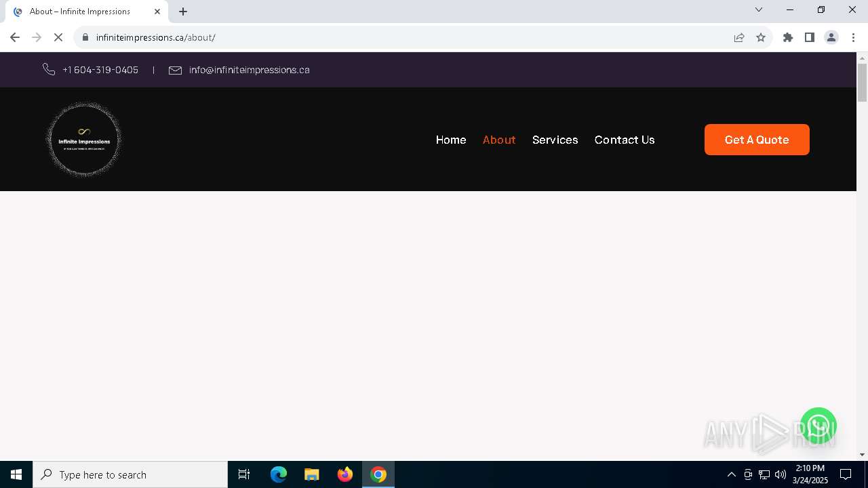Click the page vertical scrollbar thumb
The width and height of the screenshot is (868, 488).
point(863,82)
